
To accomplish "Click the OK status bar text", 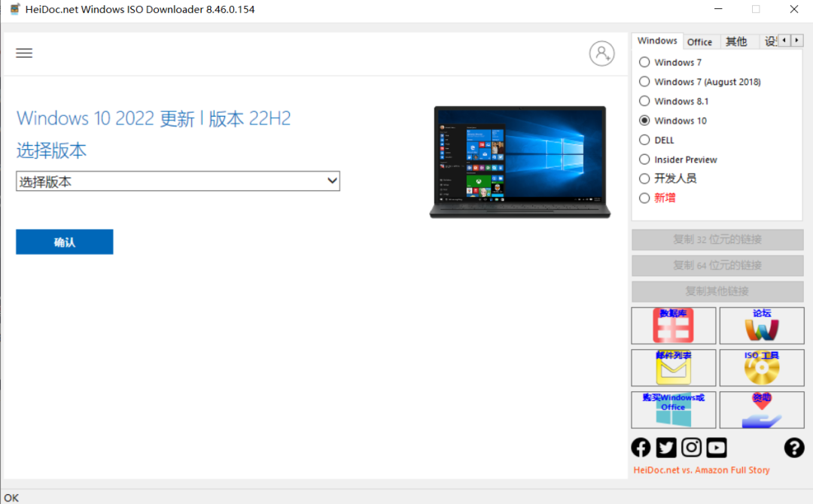I will point(11,498).
